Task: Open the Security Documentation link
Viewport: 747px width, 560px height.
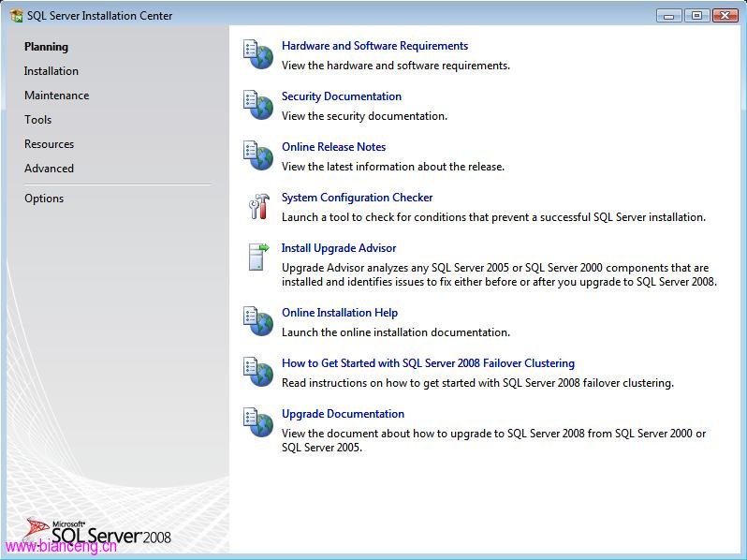Action: tap(342, 96)
